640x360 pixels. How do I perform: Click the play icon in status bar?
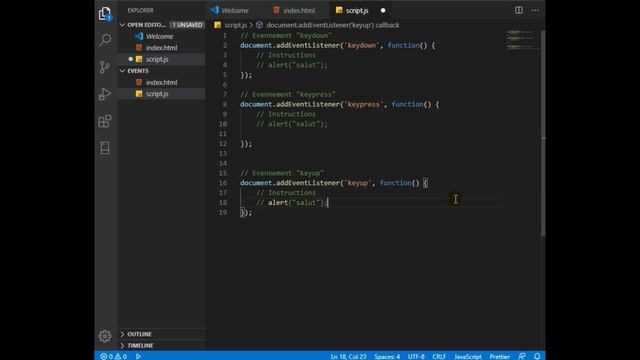pyautogui.click(x=138, y=356)
